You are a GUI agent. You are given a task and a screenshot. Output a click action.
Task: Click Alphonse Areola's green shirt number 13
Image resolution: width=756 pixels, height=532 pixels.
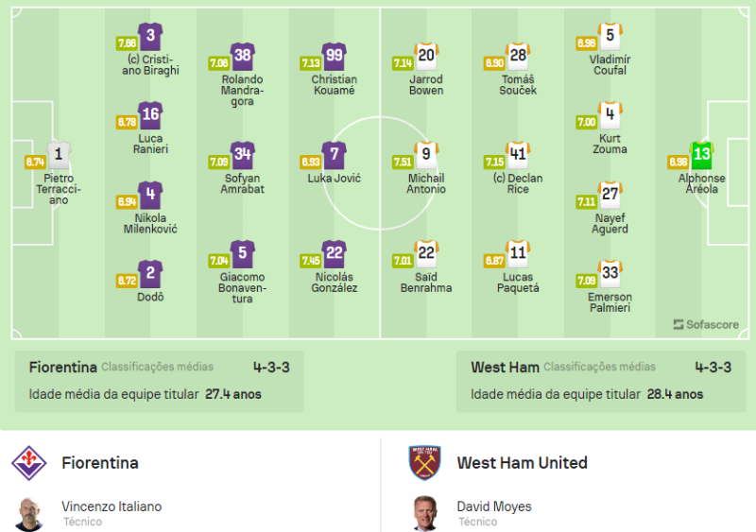tap(701, 156)
